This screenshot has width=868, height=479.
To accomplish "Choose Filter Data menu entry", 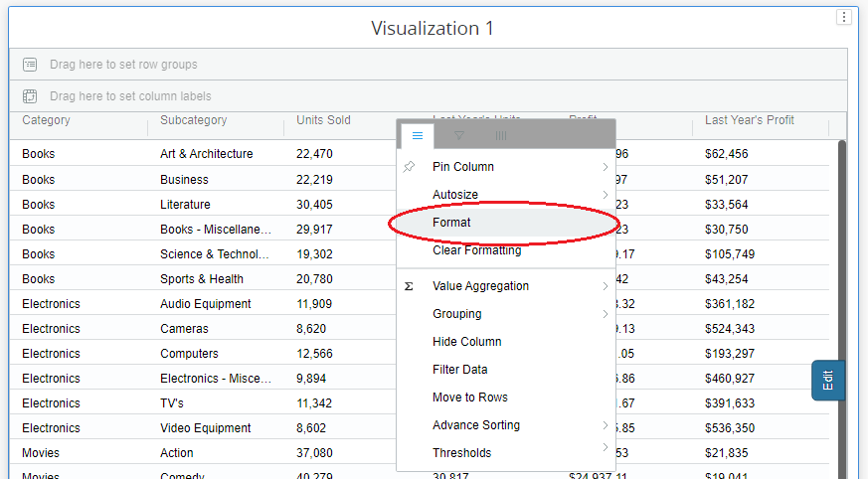I will tap(459, 370).
